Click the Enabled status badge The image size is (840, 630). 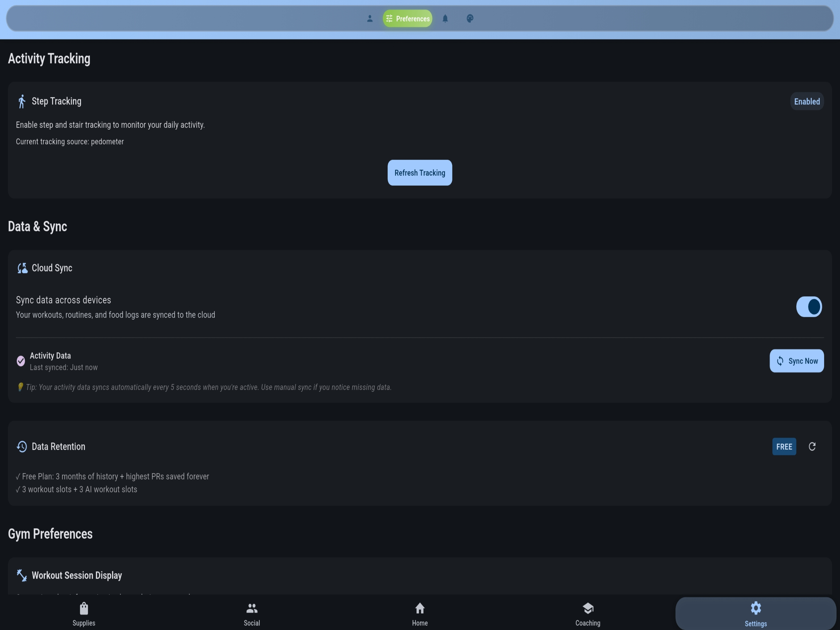[x=807, y=101]
